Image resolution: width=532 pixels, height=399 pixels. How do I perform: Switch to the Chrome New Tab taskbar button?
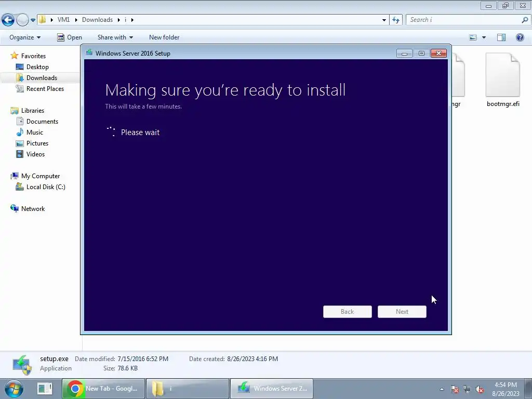coord(103,389)
